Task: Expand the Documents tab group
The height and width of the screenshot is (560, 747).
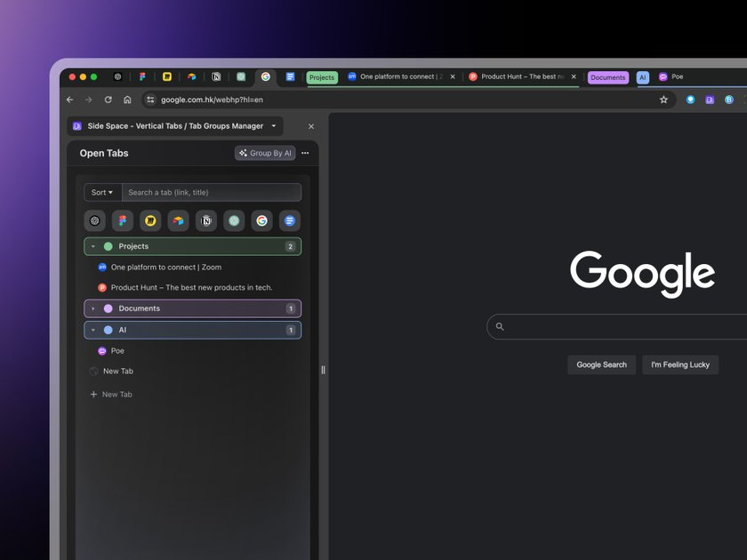Action: tap(92, 308)
